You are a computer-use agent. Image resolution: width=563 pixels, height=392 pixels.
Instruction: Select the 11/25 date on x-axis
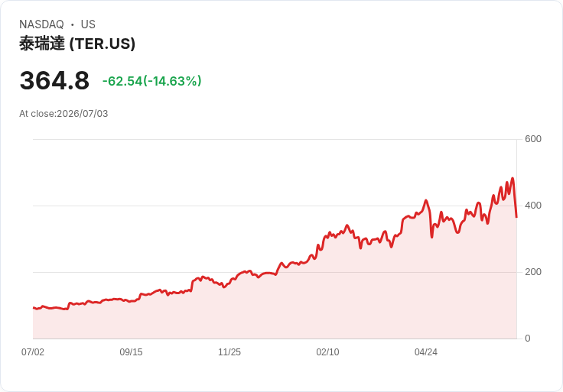pyautogui.click(x=229, y=352)
